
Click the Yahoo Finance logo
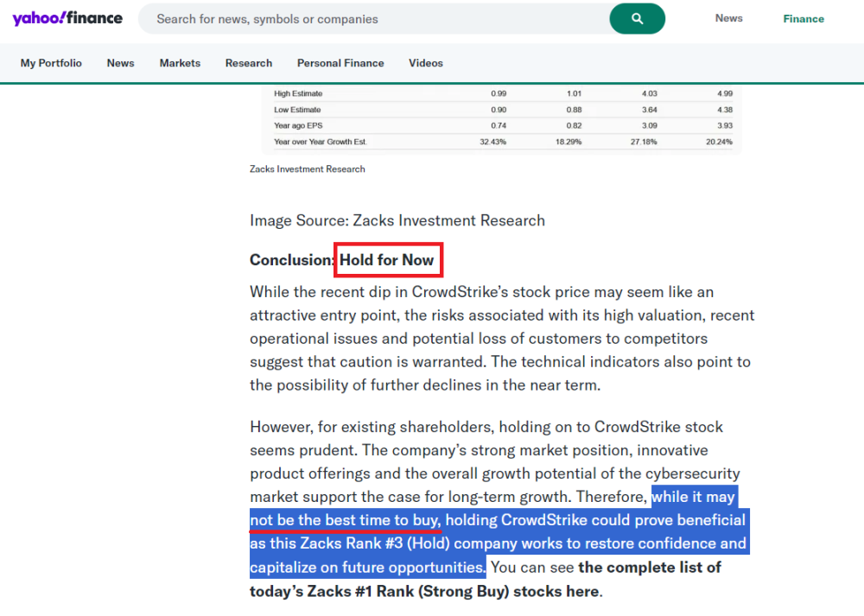click(67, 18)
